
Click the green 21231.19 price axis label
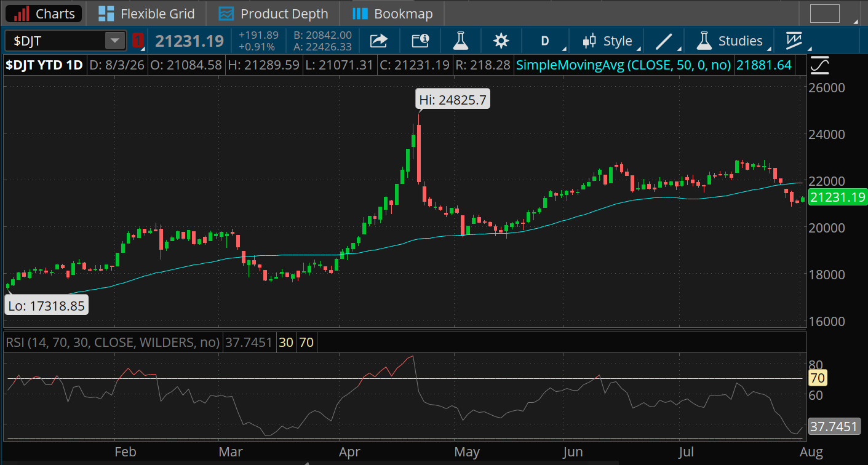(838, 197)
